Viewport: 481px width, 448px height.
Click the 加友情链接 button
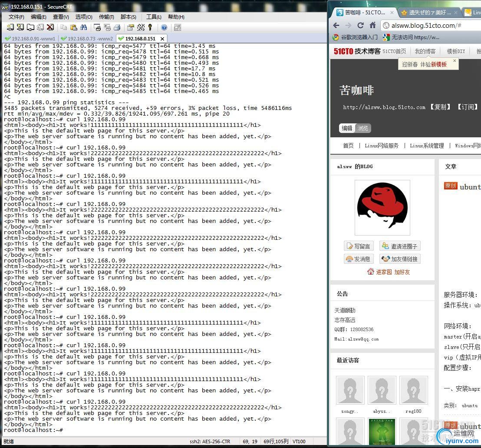pyautogui.click(x=400, y=259)
